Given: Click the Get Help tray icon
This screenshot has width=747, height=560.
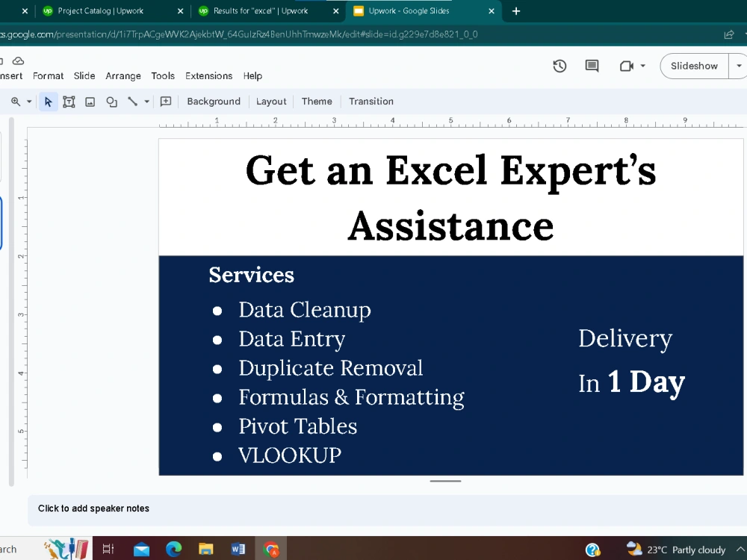Looking at the screenshot, I should (x=593, y=550).
